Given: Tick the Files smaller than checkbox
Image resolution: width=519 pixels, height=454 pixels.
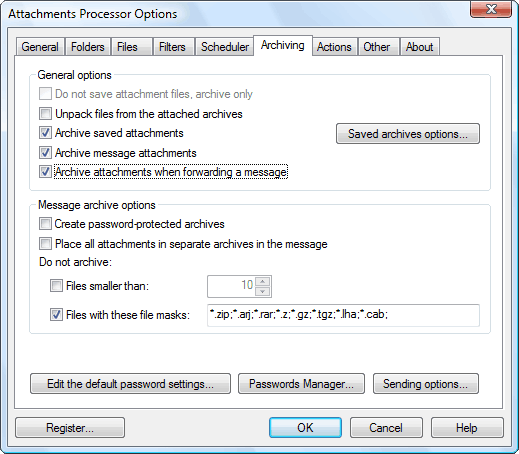Looking at the screenshot, I should 56,286.
